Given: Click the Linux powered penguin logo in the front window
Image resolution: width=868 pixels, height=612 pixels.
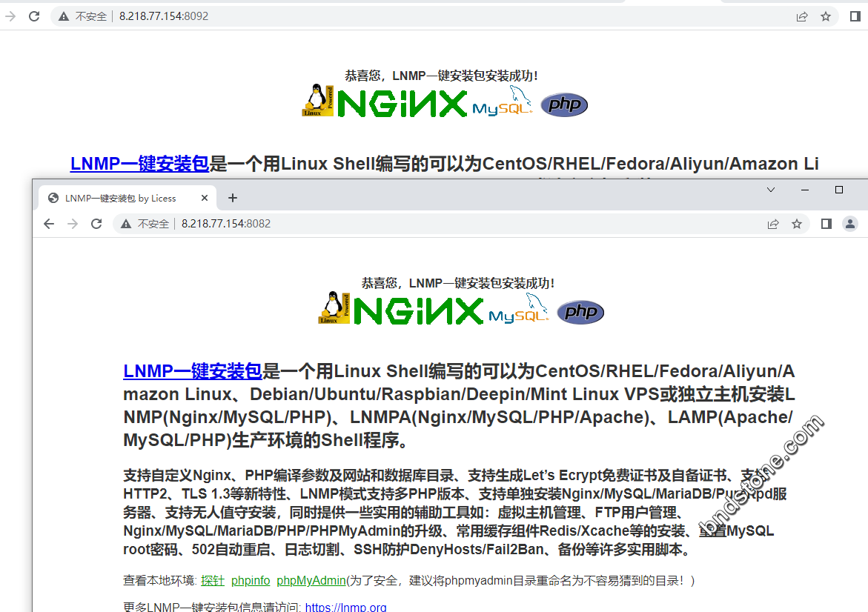Looking at the screenshot, I should click(334, 307).
